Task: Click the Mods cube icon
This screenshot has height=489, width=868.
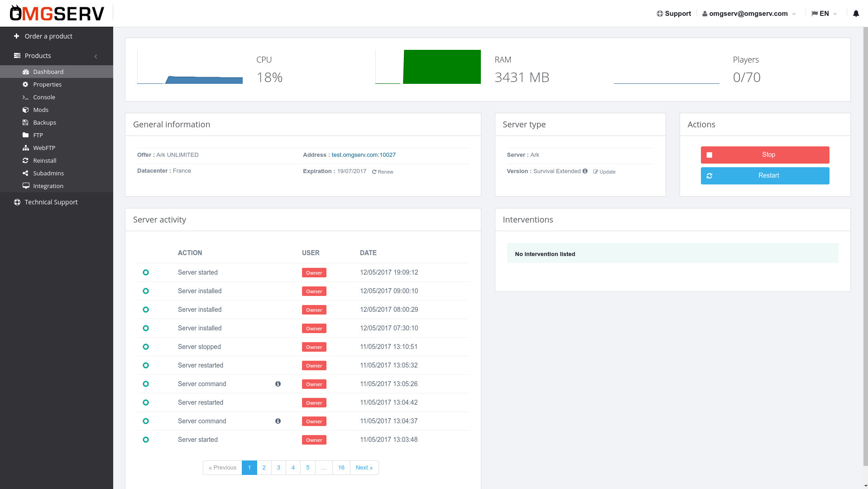Action: 25,110
